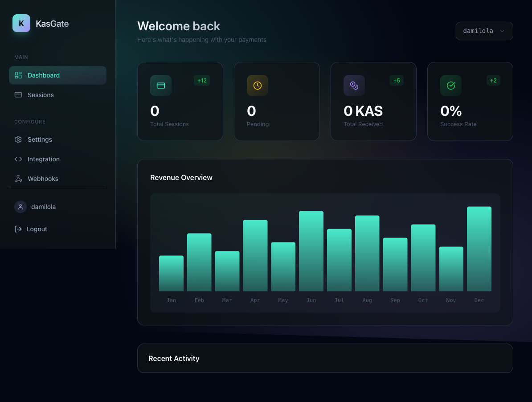Click the +12 badge on Total Sessions
532x402 pixels.
[202, 80]
